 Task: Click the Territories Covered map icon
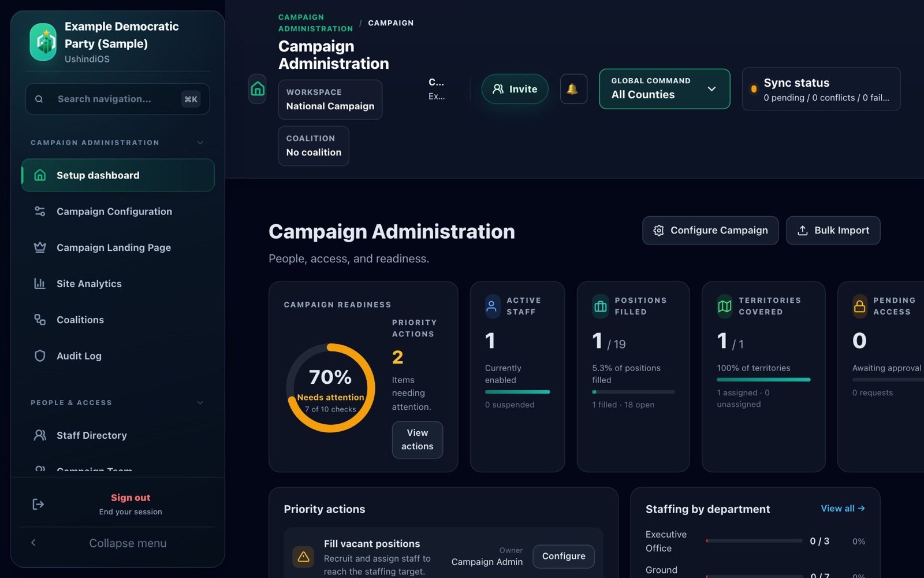[725, 306]
